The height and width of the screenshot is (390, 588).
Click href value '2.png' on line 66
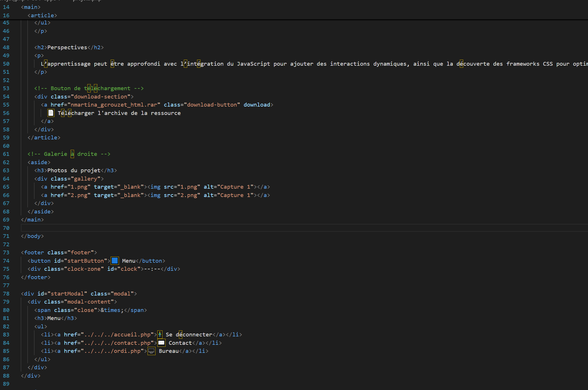[x=79, y=195]
